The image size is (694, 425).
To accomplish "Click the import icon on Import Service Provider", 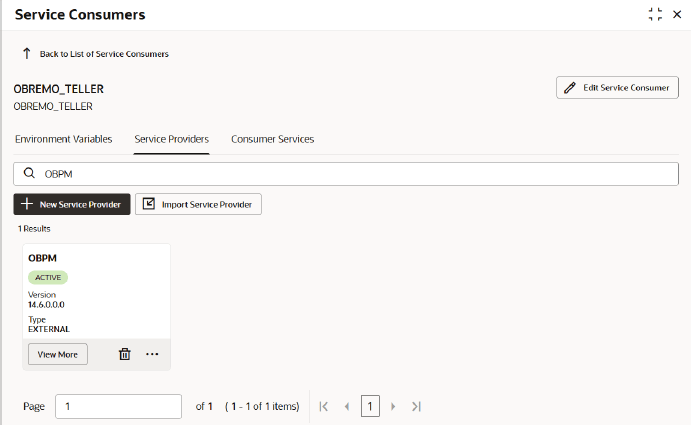I will coord(149,204).
